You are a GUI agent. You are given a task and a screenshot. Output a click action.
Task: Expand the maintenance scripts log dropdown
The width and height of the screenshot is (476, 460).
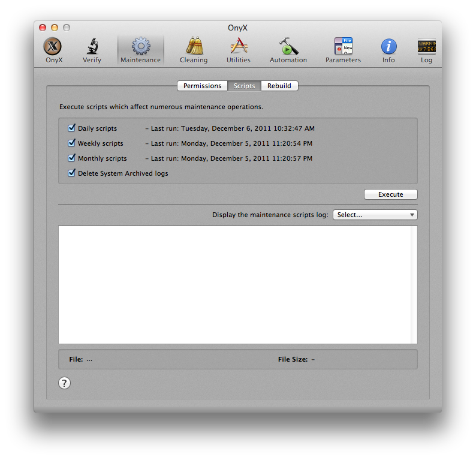coord(375,215)
